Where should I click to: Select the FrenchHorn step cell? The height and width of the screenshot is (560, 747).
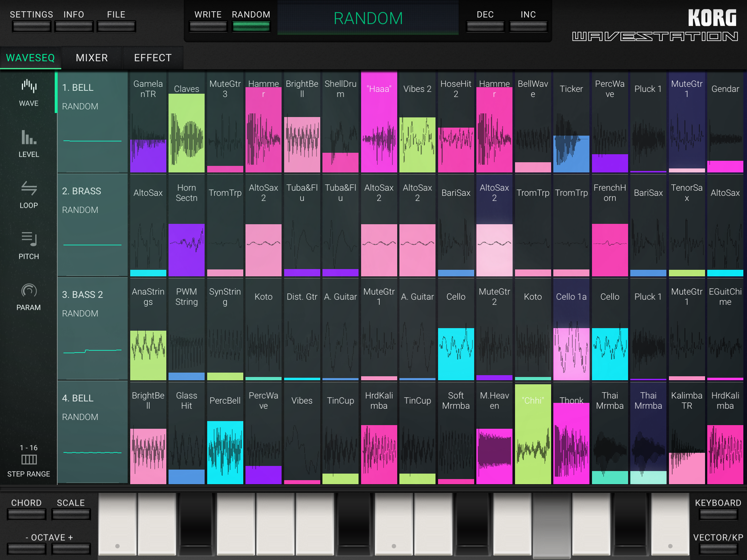tap(610, 225)
